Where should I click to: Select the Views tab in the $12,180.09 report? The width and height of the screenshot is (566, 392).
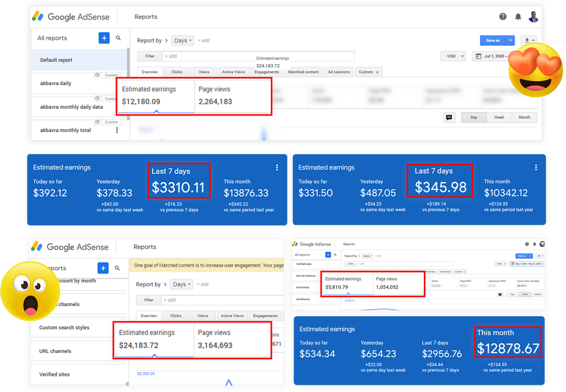(203, 72)
